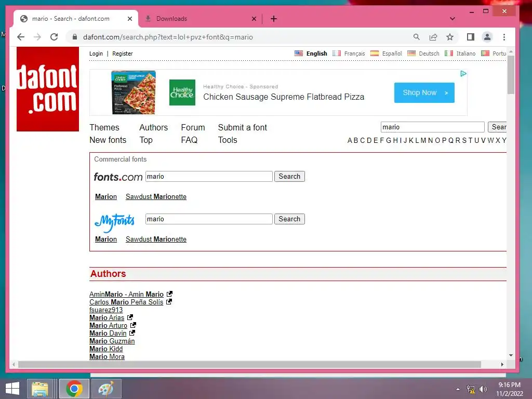
Task: Open Marion link under fonts.com
Action: pos(106,197)
